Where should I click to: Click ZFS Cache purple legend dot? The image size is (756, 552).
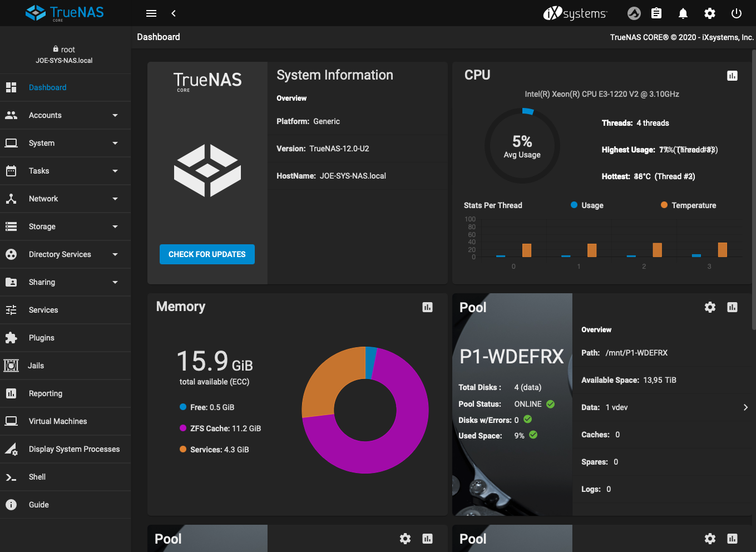coord(183,428)
